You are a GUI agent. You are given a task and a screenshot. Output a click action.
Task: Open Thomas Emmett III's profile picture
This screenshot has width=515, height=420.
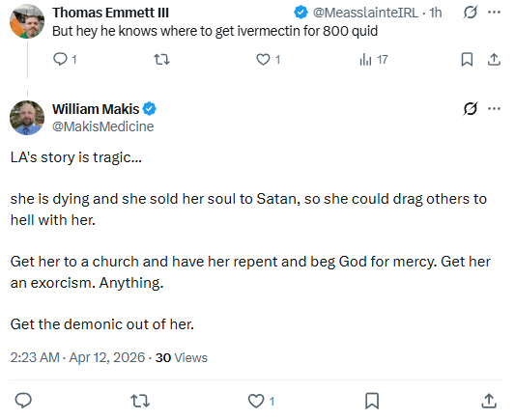(x=27, y=21)
